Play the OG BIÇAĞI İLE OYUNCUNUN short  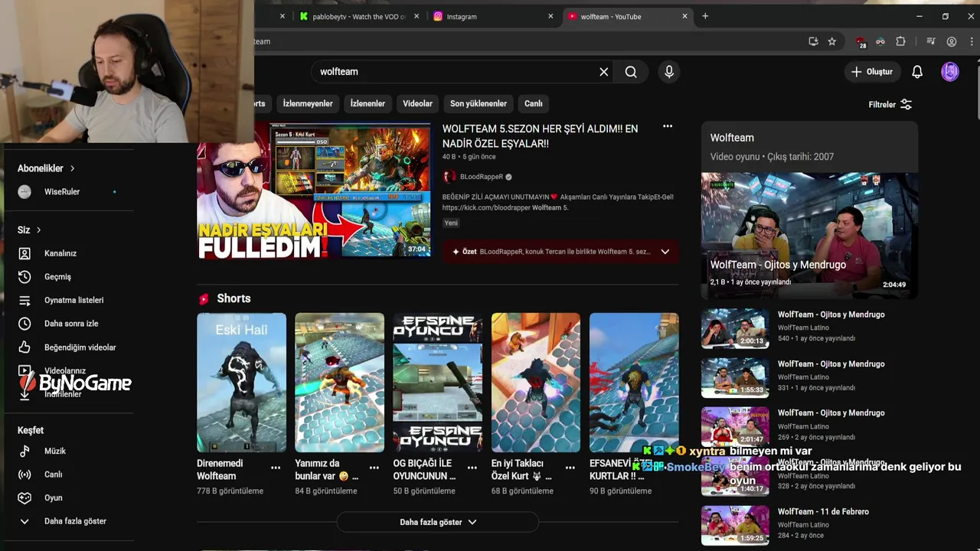(x=437, y=383)
